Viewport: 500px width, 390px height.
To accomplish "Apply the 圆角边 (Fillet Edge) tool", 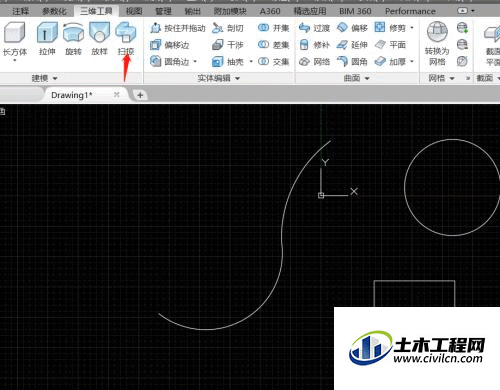I will pyautogui.click(x=169, y=61).
